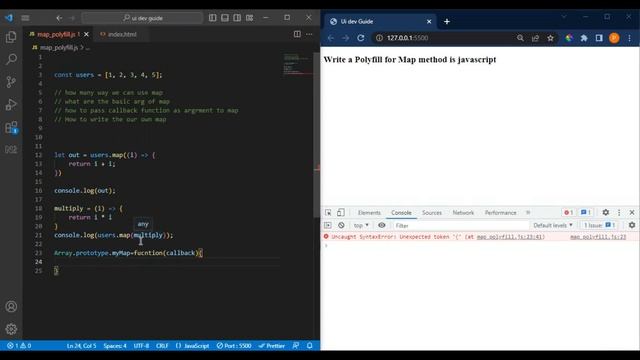Open Chrome extensions puzzle icon
The image size is (640, 360).
click(584, 38)
